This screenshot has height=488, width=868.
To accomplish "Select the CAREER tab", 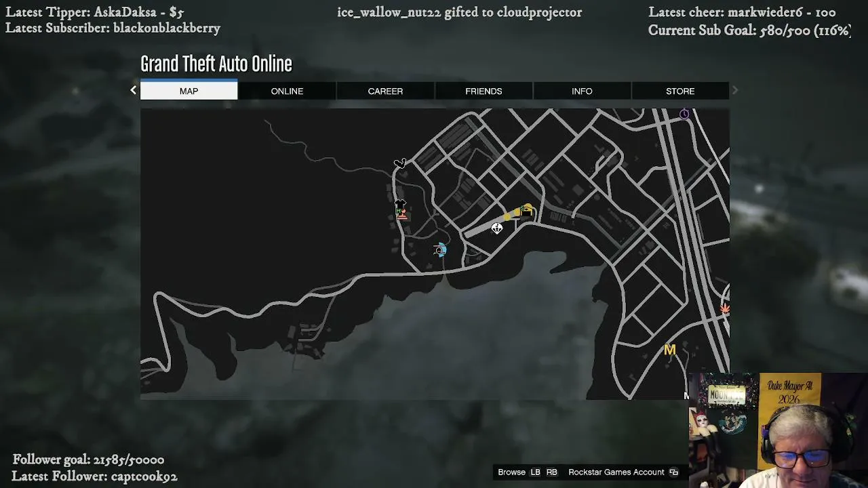I will pyautogui.click(x=385, y=91).
